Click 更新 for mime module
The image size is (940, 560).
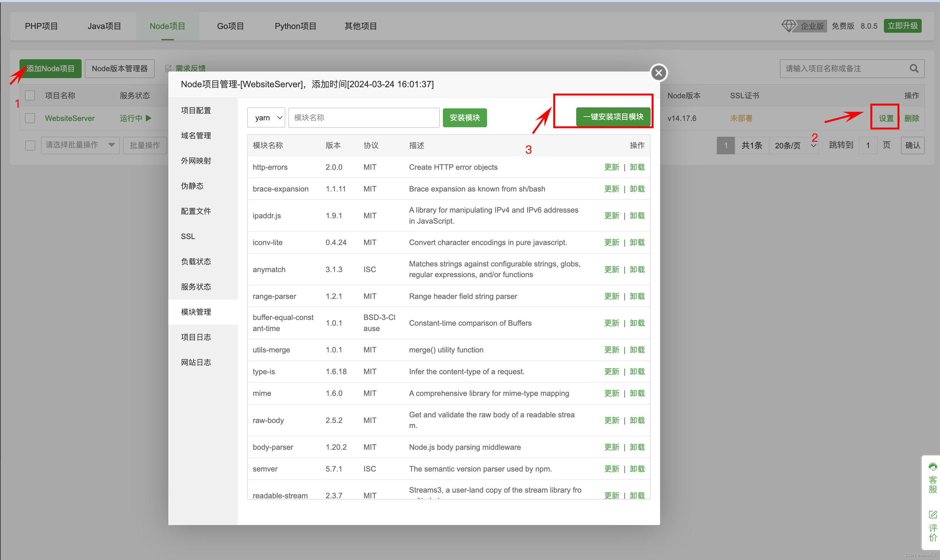612,393
